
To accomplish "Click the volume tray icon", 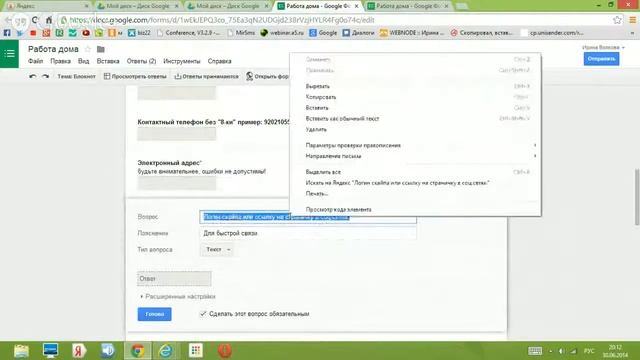I will click(562, 351).
